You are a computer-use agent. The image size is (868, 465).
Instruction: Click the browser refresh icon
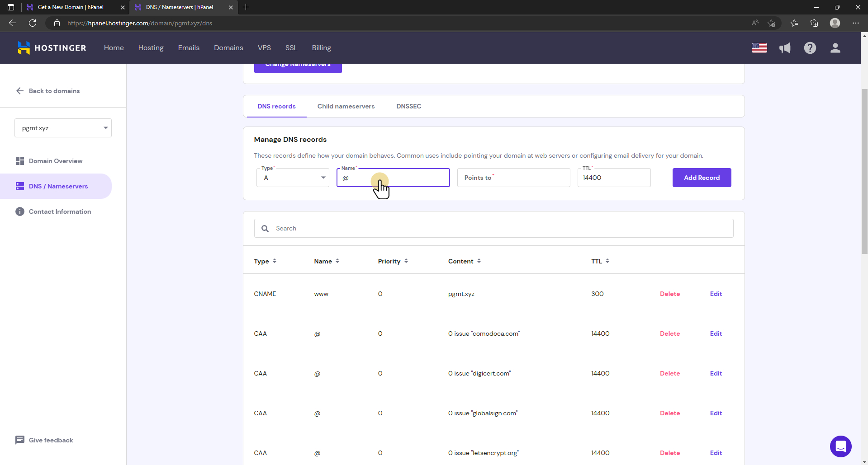[33, 23]
